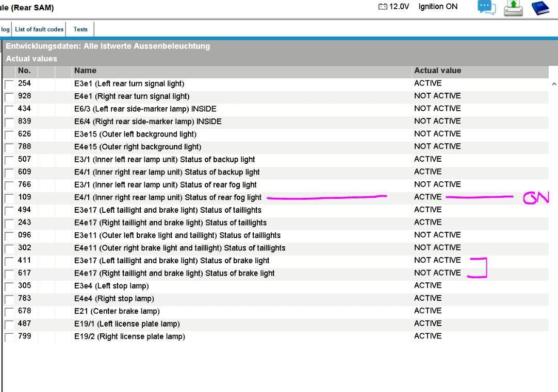Open the partially visible log tab

click(5, 29)
